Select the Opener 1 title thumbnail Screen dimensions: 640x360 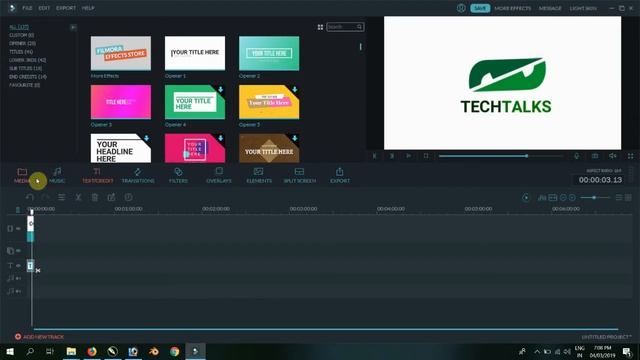[195, 53]
